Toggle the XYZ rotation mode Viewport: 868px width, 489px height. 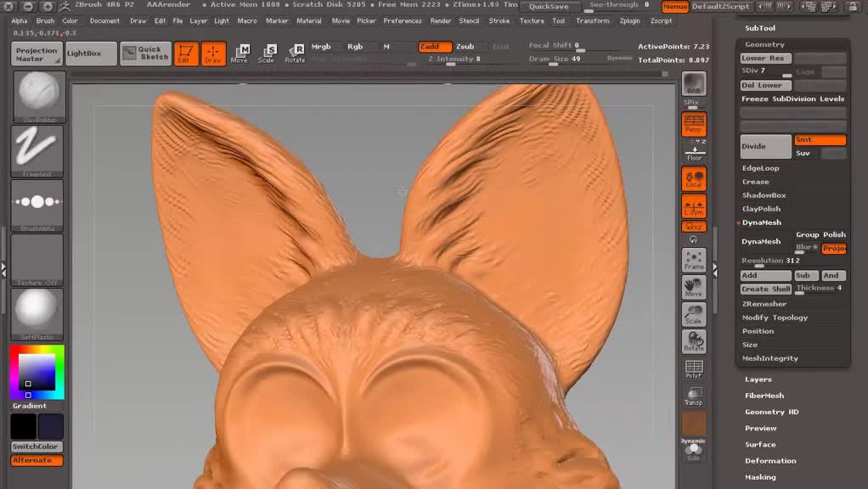click(x=694, y=227)
